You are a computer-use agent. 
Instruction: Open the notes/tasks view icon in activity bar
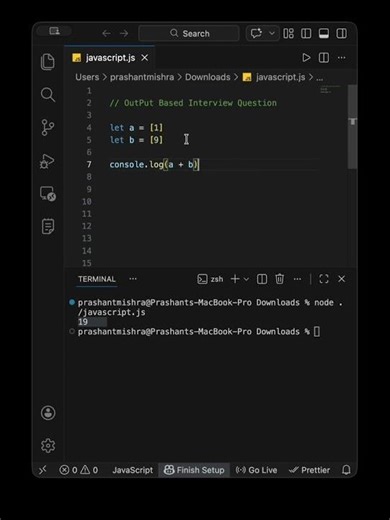coord(48,227)
